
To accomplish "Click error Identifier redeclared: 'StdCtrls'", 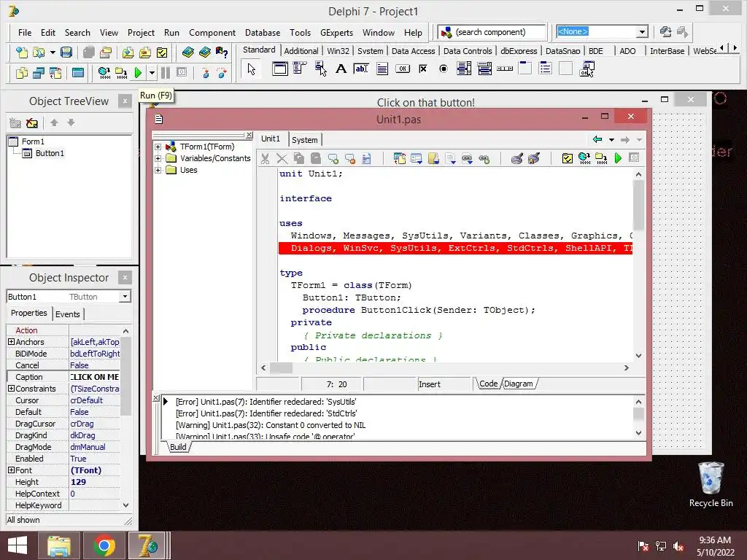I will tap(266, 413).
